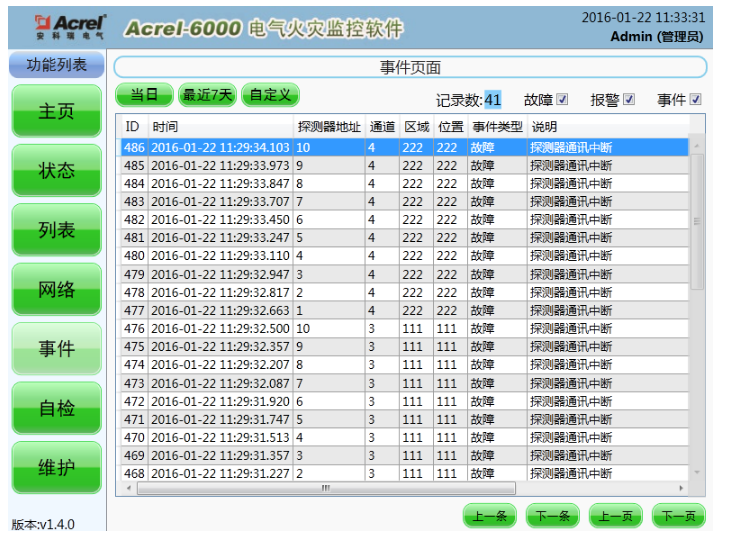Select event row ID 479

pos(404,274)
